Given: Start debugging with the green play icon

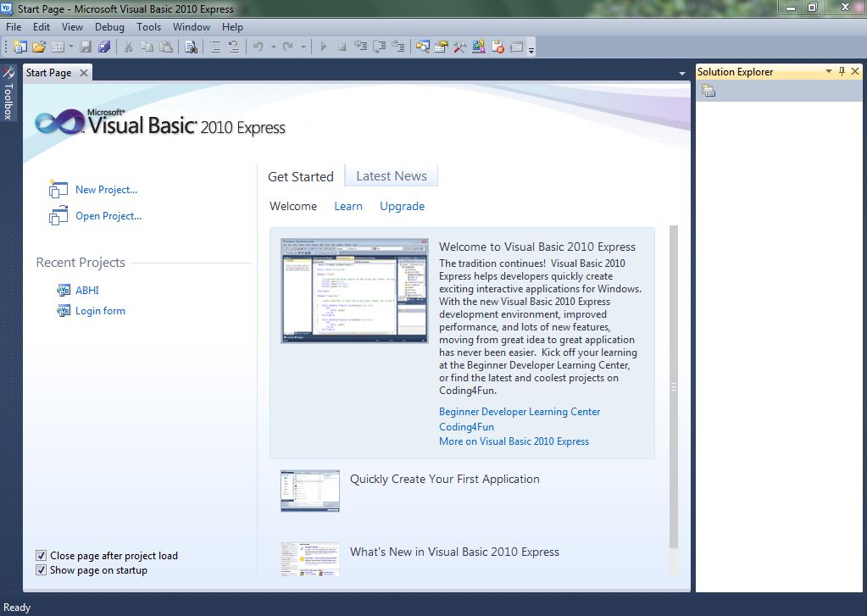Looking at the screenshot, I should tap(323, 47).
